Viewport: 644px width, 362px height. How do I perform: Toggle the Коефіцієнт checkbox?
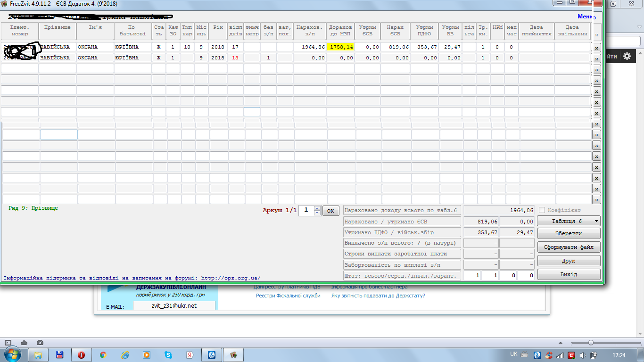[542, 210]
